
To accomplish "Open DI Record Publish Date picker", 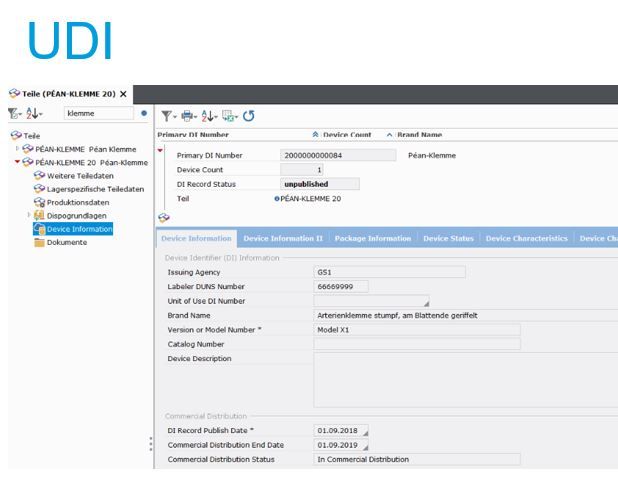I will tap(365, 433).
